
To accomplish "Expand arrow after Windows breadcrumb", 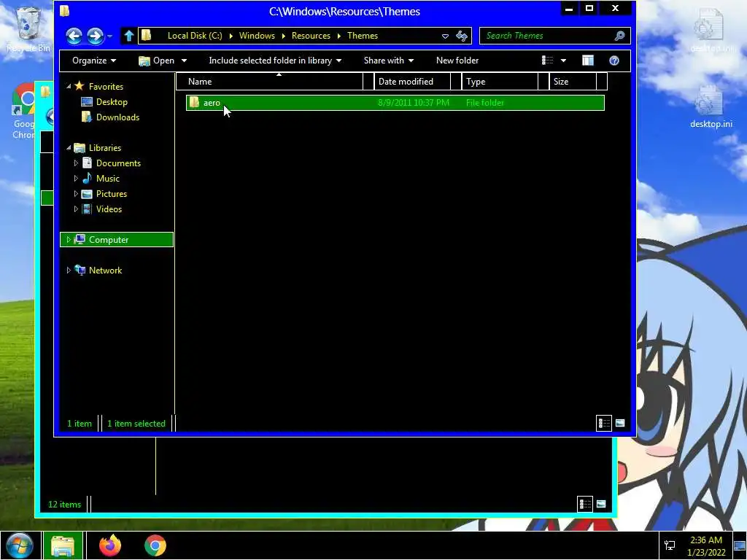I will tap(284, 36).
